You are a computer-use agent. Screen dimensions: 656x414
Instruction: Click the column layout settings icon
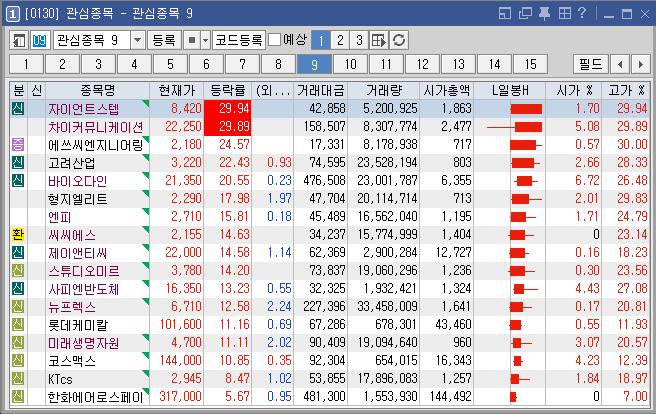[x=379, y=41]
